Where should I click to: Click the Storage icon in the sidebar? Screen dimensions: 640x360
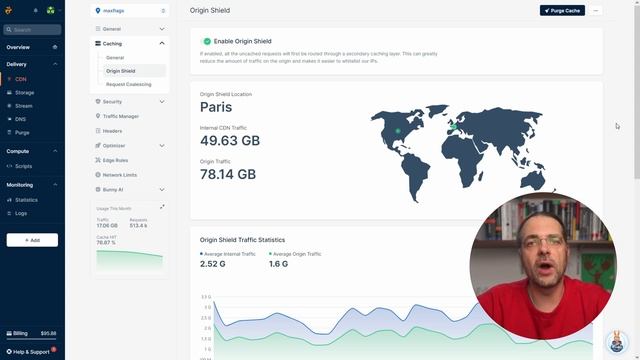point(9,93)
